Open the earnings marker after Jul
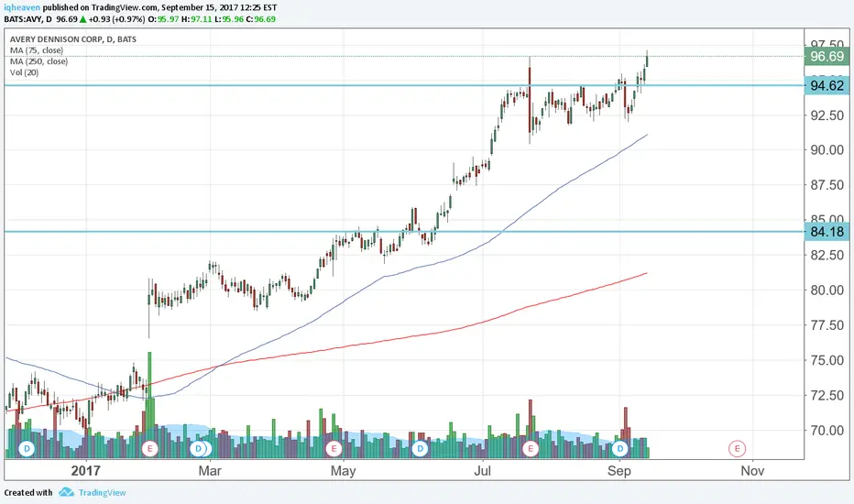Viewport: 854px width, 504px height. 530,449
